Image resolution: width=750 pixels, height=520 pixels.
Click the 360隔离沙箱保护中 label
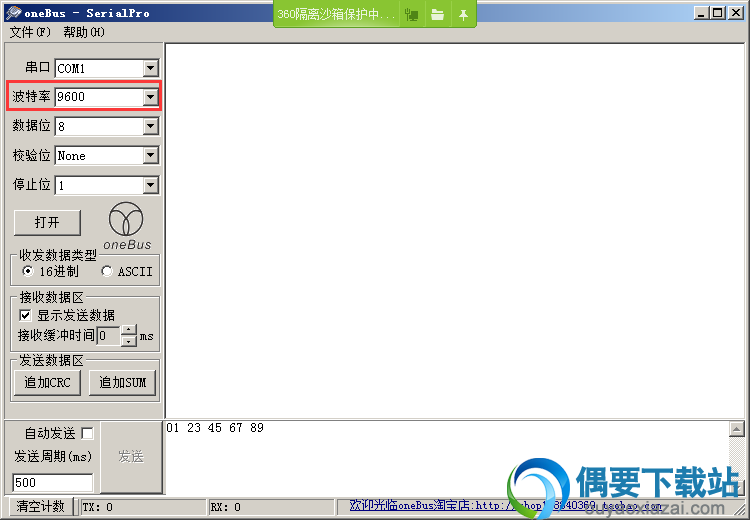[x=336, y=14]
